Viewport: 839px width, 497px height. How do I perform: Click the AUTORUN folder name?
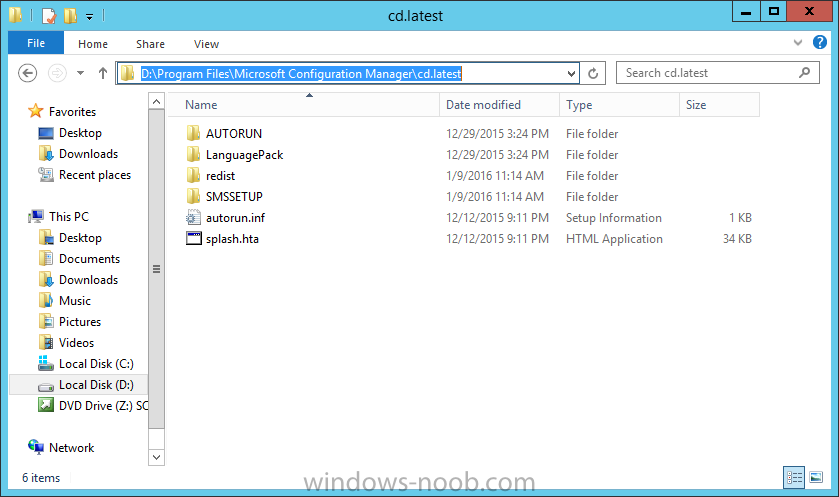point(234,134)
